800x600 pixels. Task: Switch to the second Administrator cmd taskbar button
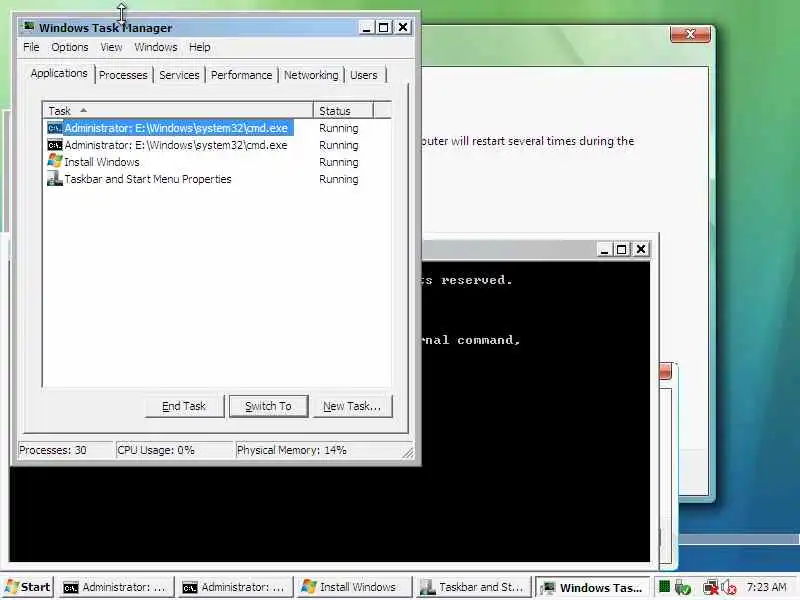tap(234, 587)
